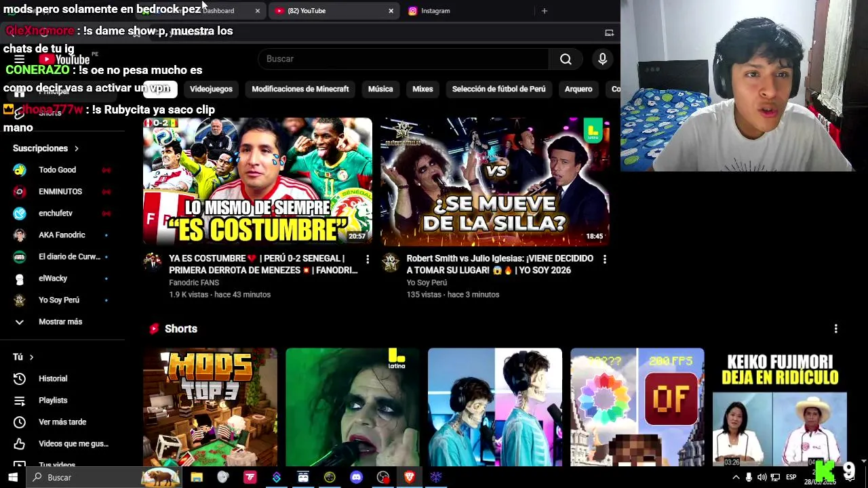Image resolution: width=868 pixels, height=488 pixels.
Task: Open File Explorer from the taskbar
Action: (197, 477)
